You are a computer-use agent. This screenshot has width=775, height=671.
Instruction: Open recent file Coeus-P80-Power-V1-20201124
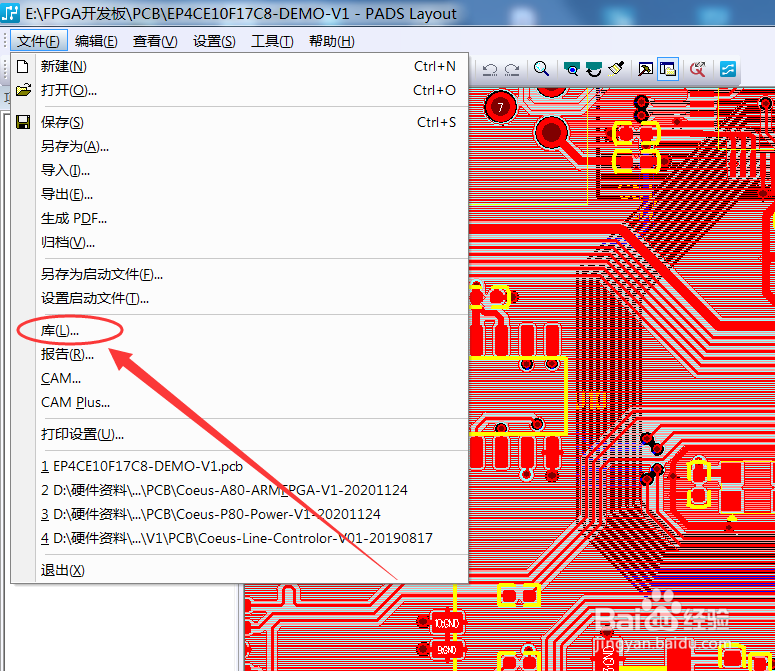[x=240, y=514]
